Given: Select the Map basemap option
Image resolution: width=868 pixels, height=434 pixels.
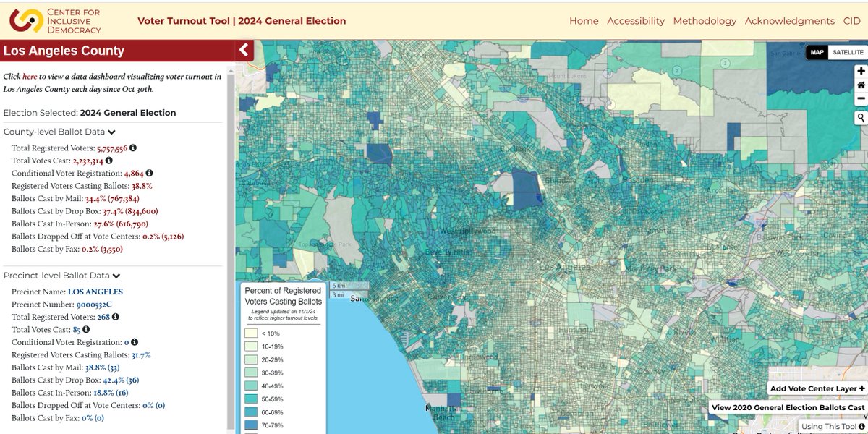Looking at the screenshot, I should pos(817,52).
